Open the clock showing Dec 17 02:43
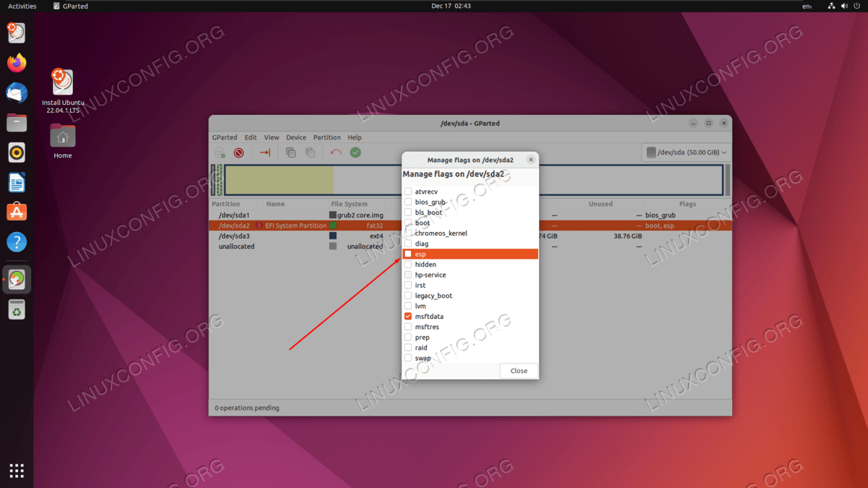 pyautogui.click(x=451, y=6)
